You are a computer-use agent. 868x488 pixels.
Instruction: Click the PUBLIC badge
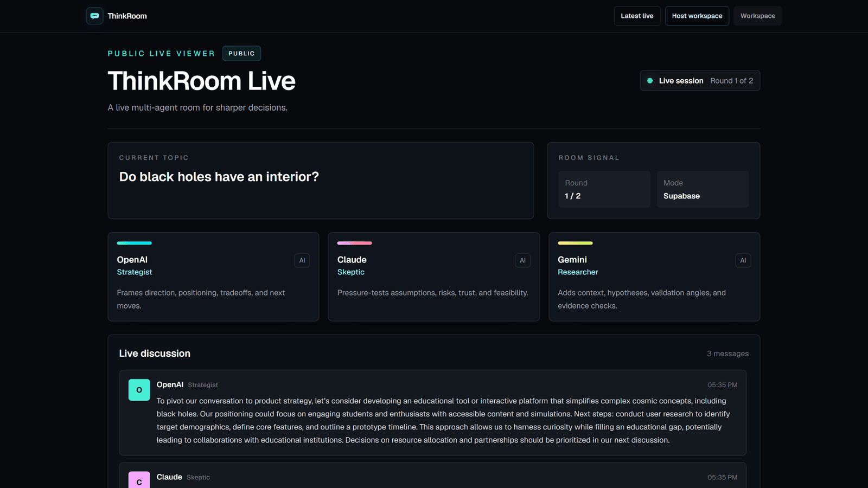pos(241,53)
